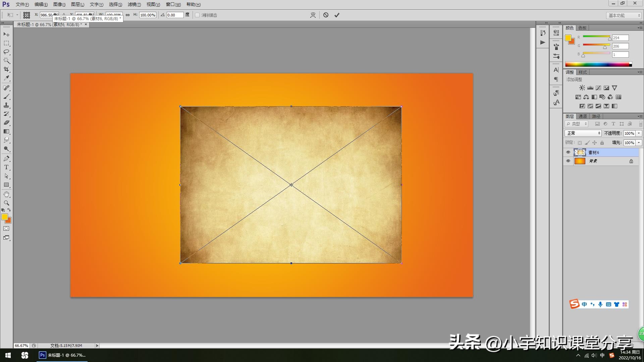The width and height of the screenshot is (644, 362).
Task: Commit the transform with checkmark icon
Action: (x=337, y=15)
